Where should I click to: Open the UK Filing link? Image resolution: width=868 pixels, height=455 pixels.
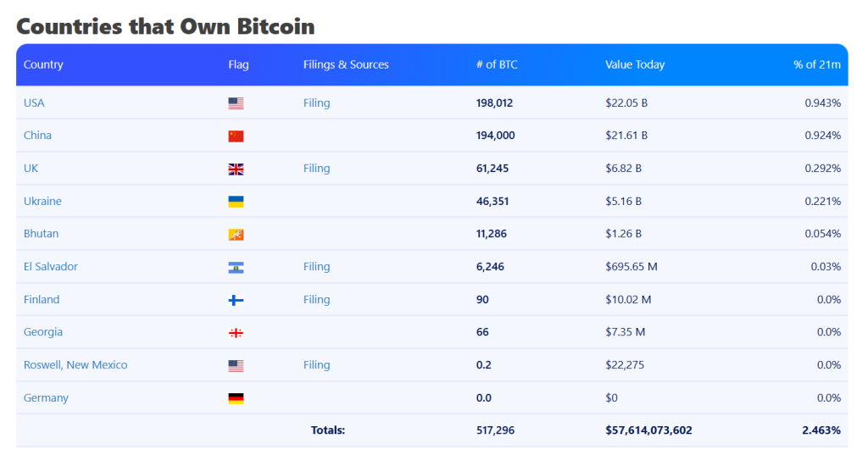316,168
